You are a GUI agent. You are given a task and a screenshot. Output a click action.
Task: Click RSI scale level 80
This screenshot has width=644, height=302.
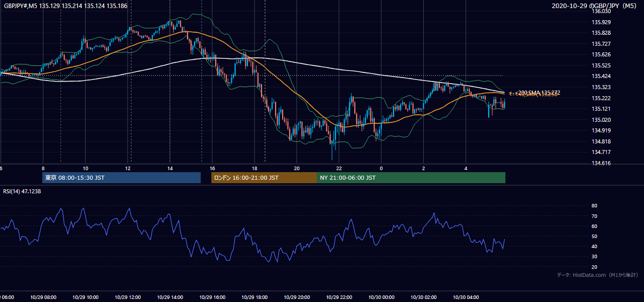[x=595, y=206]
